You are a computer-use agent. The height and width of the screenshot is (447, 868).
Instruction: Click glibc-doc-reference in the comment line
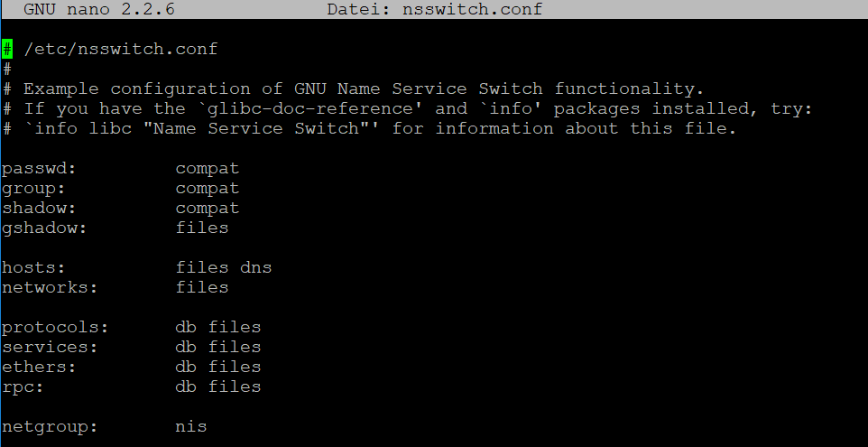[310, 108]
